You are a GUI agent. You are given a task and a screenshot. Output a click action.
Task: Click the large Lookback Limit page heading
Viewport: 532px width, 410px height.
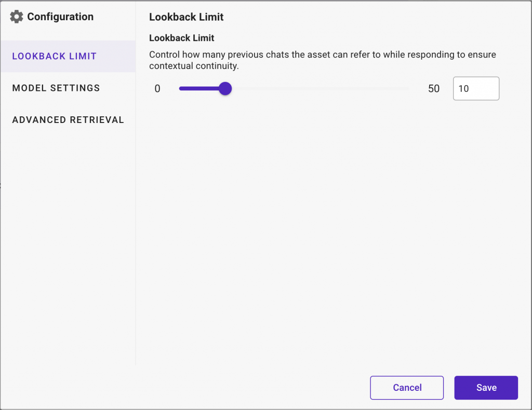coord(187,17)
